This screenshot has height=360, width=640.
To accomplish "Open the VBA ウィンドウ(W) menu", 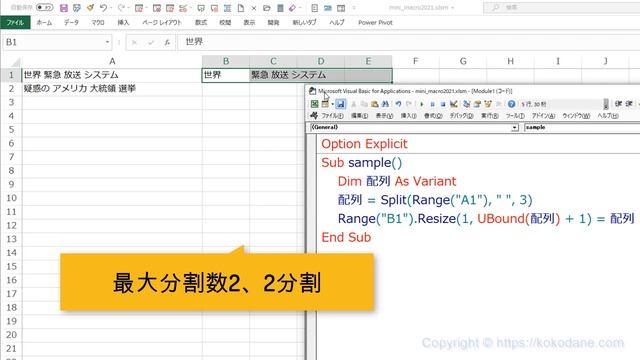I will 576,116.
